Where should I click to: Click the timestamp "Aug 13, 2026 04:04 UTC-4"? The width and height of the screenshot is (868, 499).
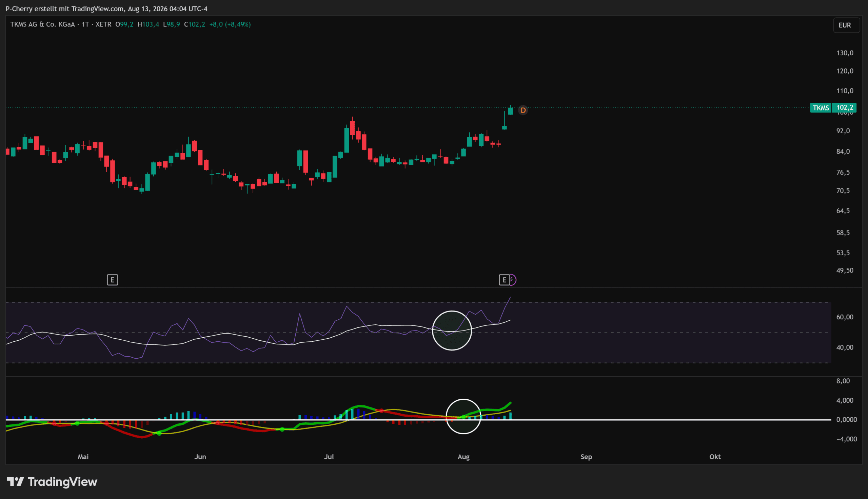tap(167, 9)
